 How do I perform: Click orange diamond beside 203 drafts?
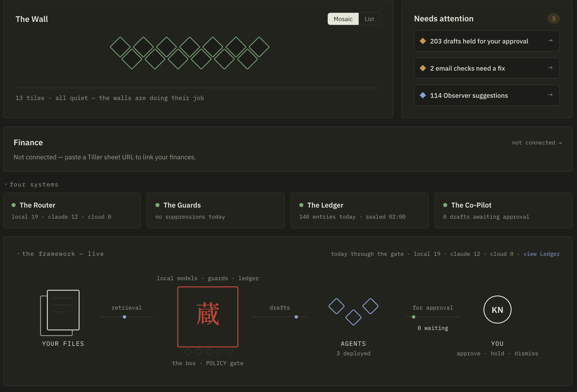pyautogui.click(x=423, y=41)
